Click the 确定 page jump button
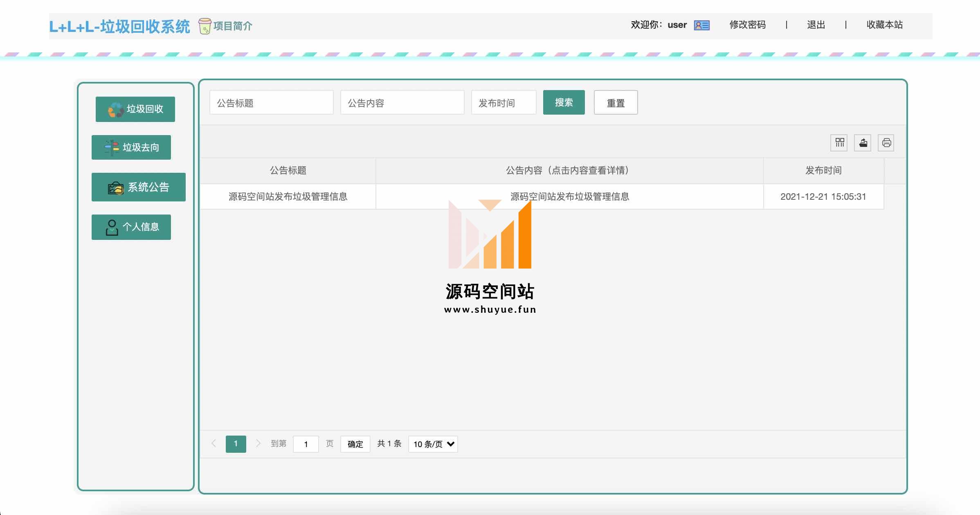 355,444
